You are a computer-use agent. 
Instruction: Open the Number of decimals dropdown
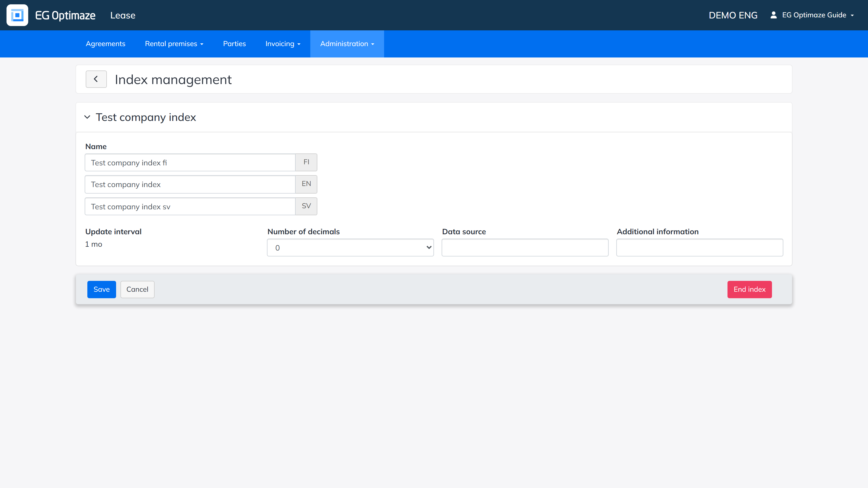[x=350, y=248]
